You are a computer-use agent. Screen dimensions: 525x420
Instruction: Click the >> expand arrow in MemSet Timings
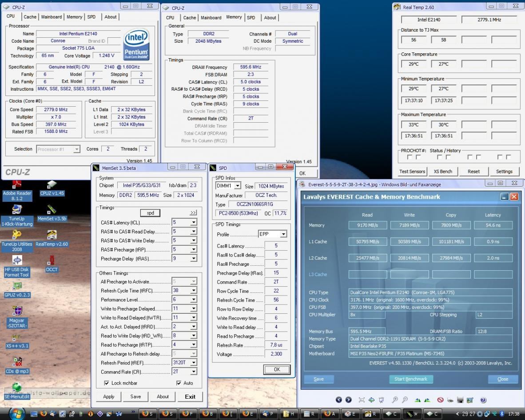[x=194, y=213]
